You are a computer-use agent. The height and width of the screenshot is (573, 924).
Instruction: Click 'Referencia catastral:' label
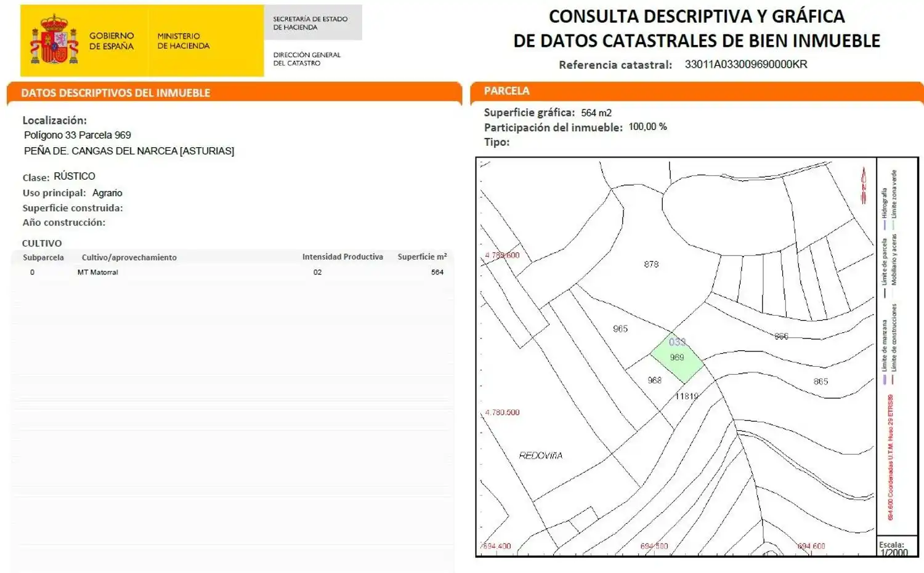[x=615, y=65]
